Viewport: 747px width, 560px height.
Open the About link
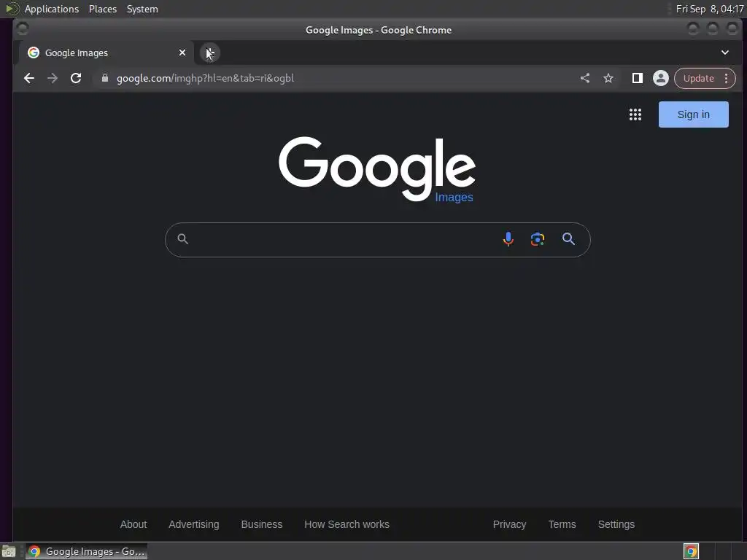[133, 524]
